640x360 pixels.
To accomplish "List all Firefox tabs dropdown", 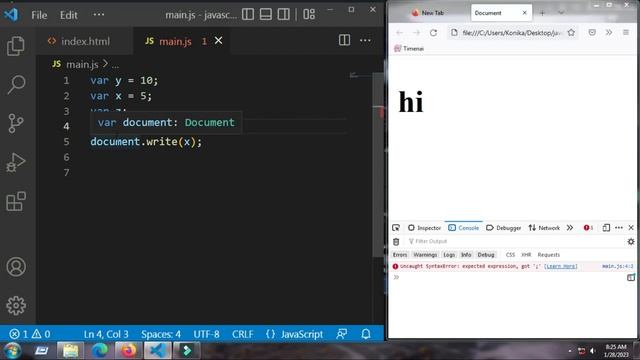I will click(x=561, y=13).
